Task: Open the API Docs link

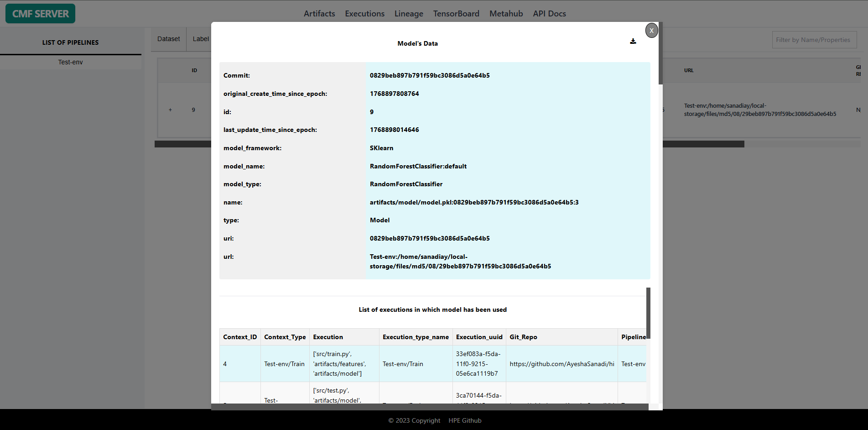Action: point(549,14)
